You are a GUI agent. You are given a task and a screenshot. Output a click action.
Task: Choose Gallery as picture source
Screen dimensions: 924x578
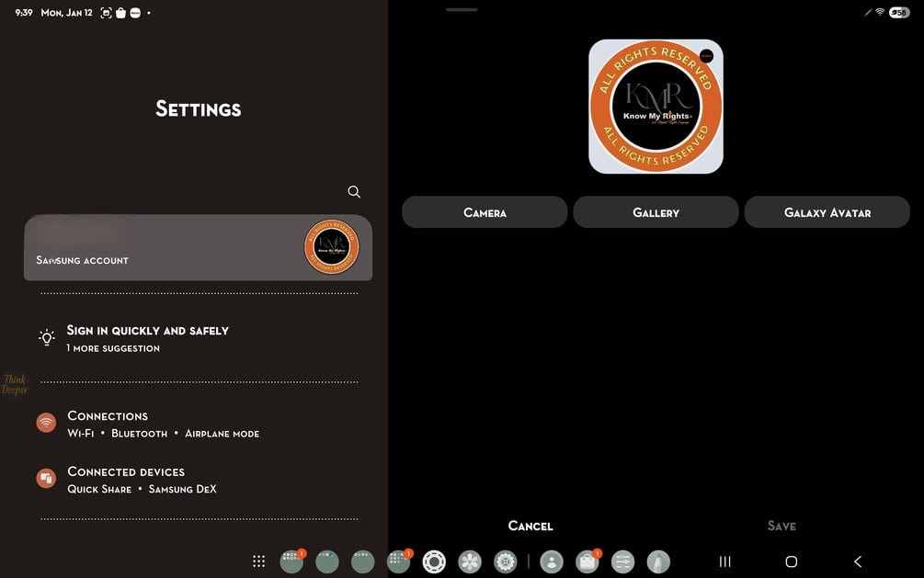coord(656,212)
